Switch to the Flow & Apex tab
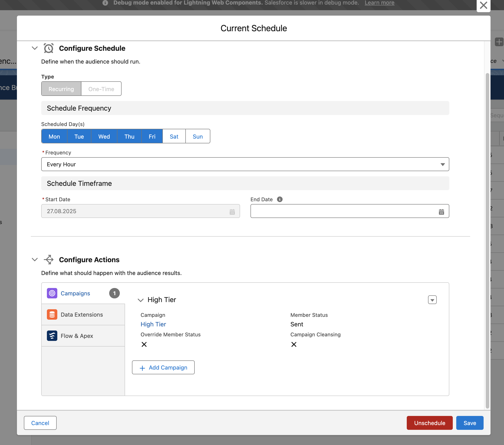 (x=77, y=336)
